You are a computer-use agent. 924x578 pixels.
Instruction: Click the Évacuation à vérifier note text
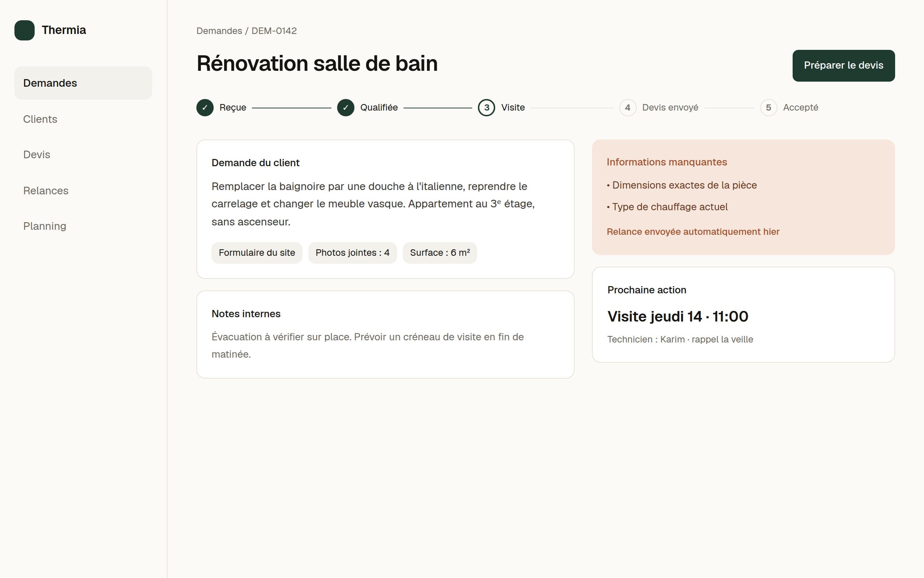368,346
